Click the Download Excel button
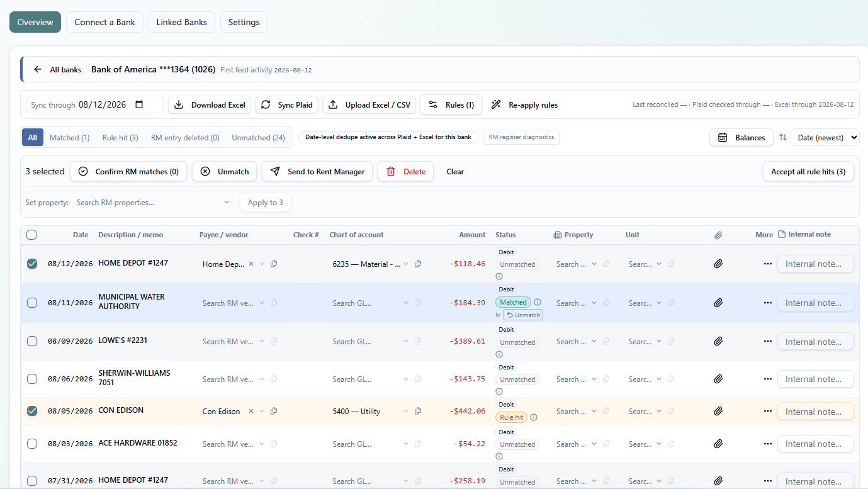Image resolution: width=868 pixels, height=489 pixels. (x=210, y=104)
